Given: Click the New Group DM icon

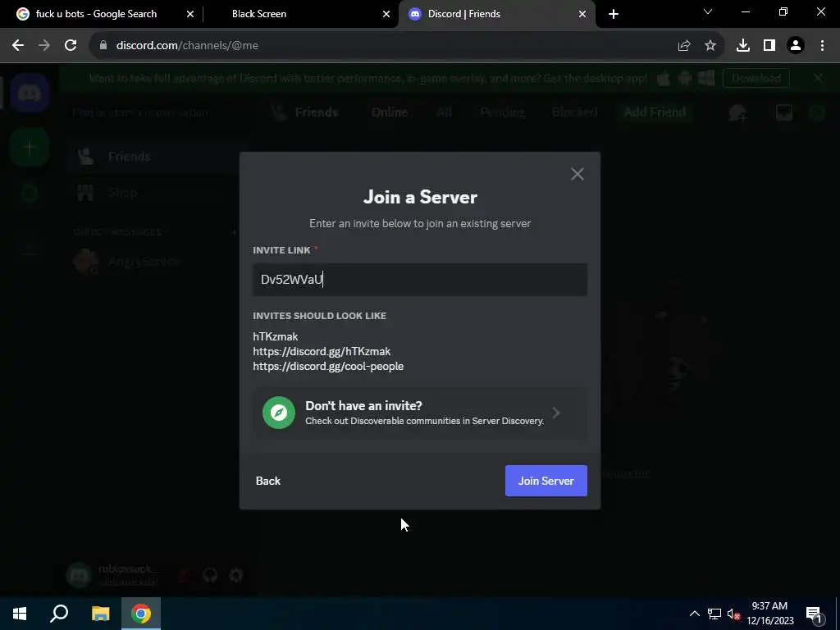Looking at the screenshot, I should [737, 112].
